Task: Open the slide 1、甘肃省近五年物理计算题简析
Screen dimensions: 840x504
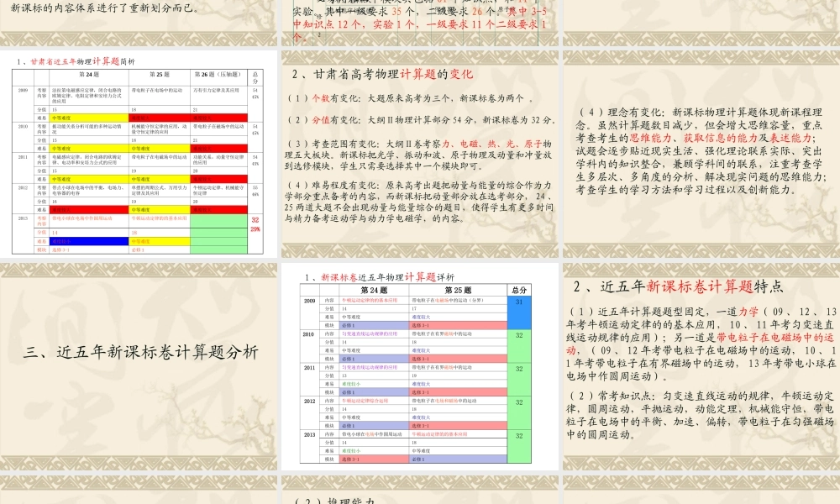Action: pos(139,155)
